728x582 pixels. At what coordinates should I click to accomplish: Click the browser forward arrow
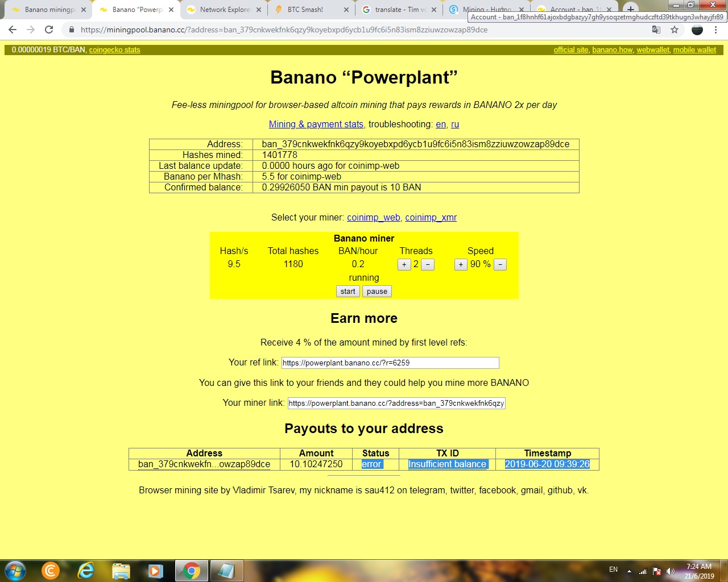[31, 30]
